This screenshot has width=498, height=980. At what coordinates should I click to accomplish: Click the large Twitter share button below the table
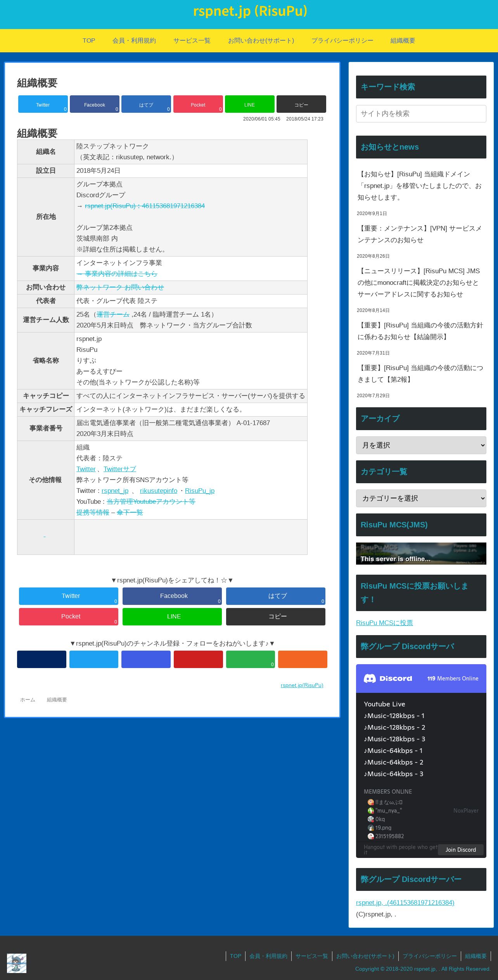coord(69,596)
